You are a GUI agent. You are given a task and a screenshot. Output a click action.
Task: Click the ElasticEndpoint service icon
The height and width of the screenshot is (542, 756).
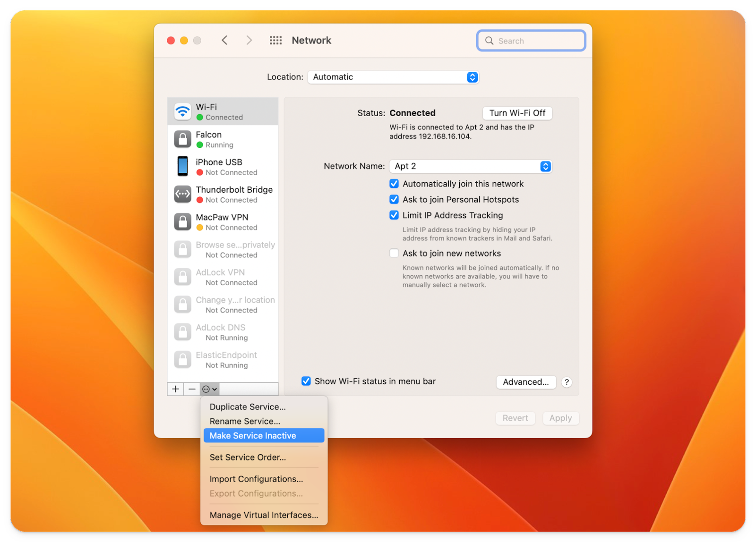click(x=182, y=359)
